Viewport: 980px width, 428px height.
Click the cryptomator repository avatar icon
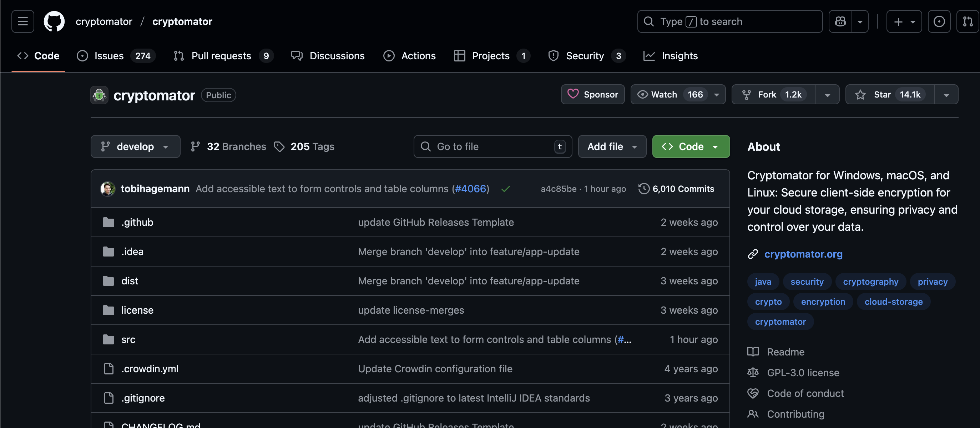99,95
